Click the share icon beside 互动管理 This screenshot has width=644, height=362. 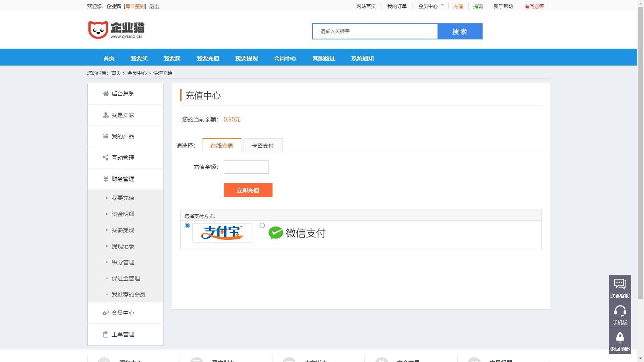point(105,157)
